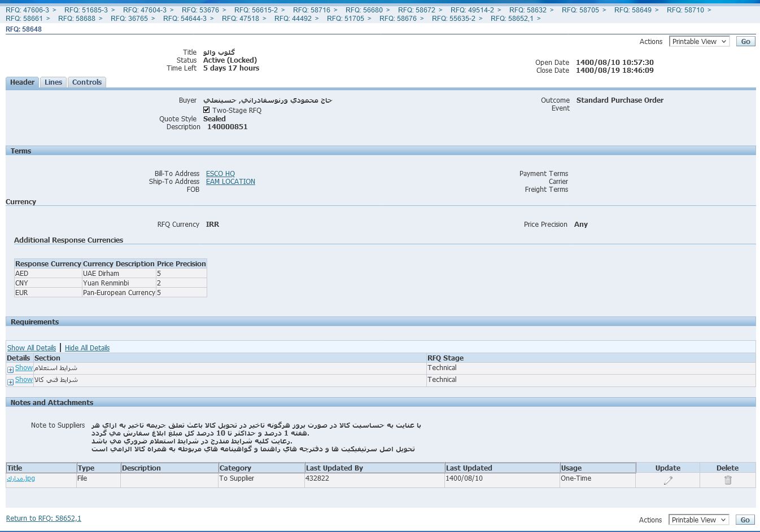Open breadcrumb RFQ: 49514-2
The image size is (760, 532).
pyautogui.click(x=472, y=10)
